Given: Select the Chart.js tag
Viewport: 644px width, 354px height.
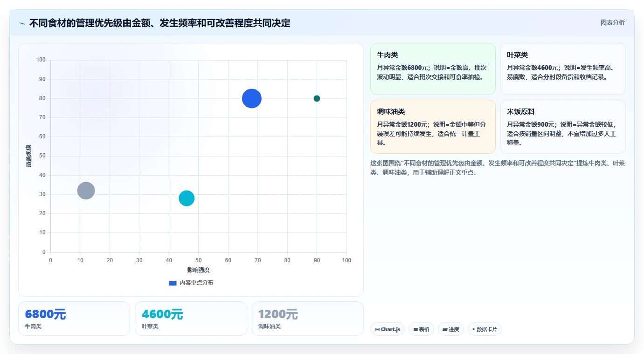Looking at the screenshot, I should coord(388,329).
